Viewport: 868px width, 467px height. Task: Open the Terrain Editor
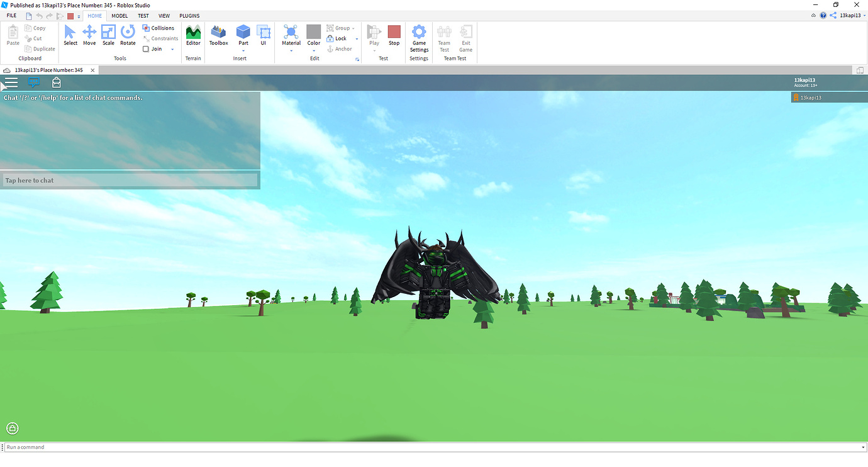tap(193, 35)
